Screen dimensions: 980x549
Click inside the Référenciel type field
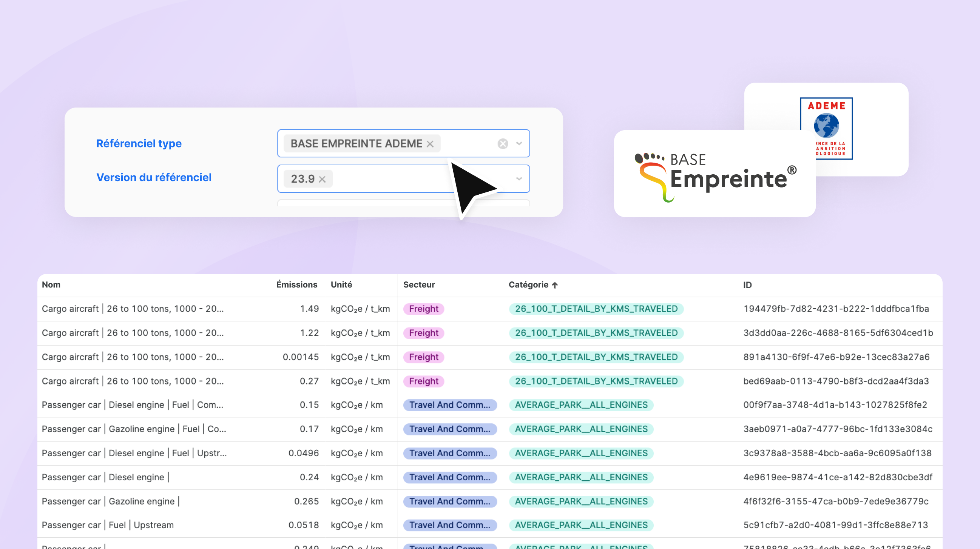[404, 143]
